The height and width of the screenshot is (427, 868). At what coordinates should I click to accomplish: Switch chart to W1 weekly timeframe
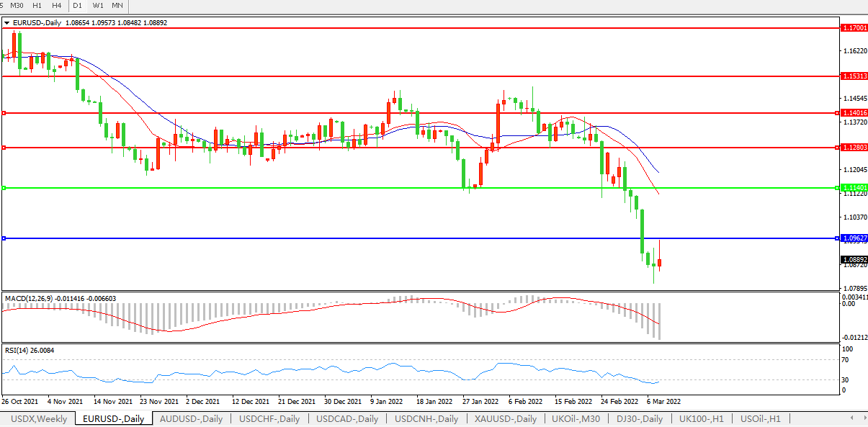[98, 6]
